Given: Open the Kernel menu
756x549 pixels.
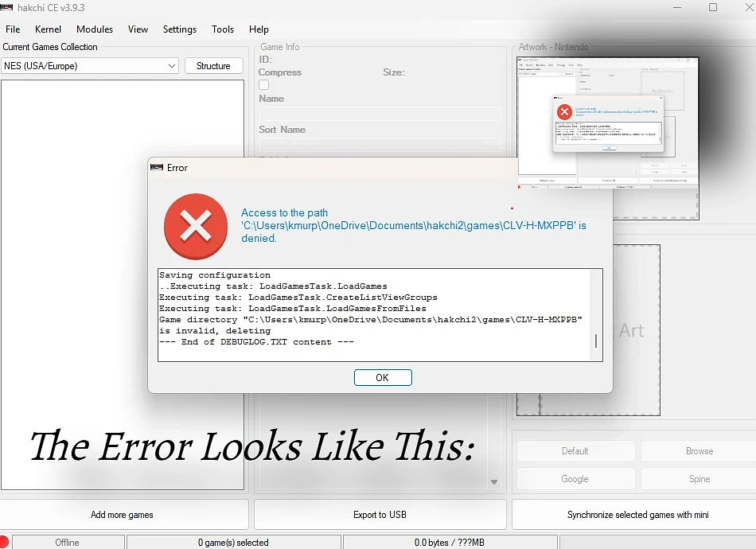Looking at the screenshot, I should click(x=48, y=29).
